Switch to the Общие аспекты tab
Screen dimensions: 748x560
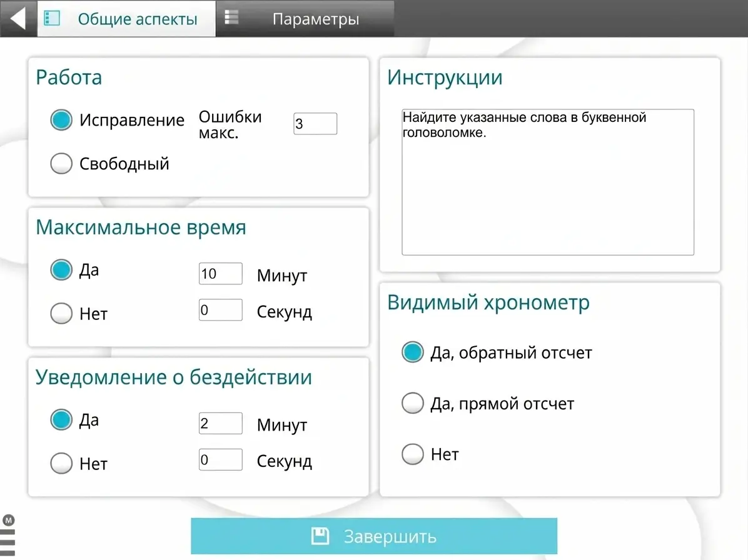tap(126, 19)
